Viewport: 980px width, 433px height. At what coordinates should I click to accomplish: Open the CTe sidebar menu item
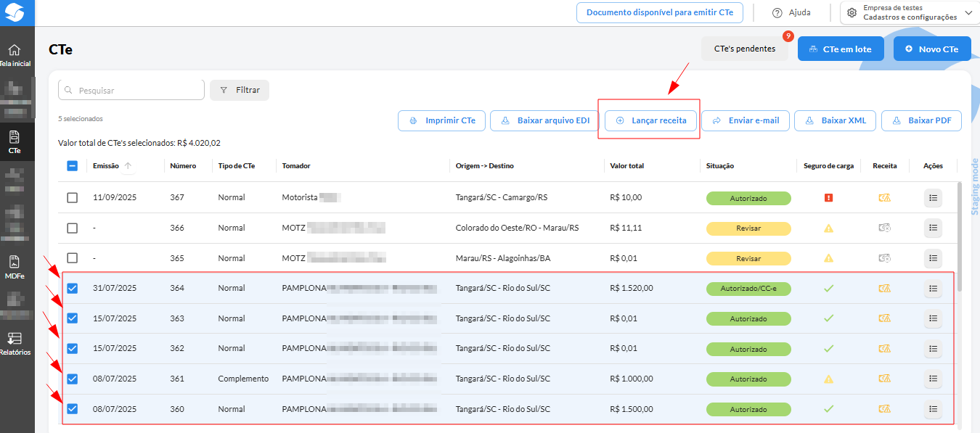[x=15, y=141]
